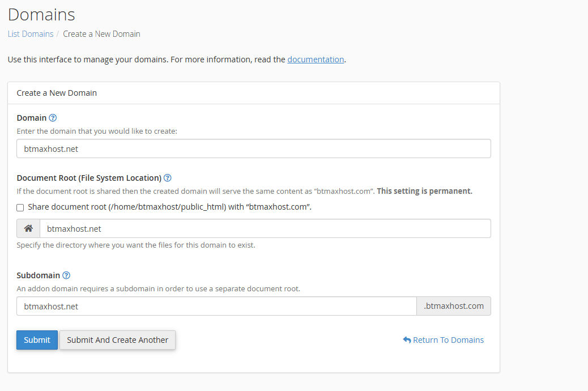Click the Subdomain help question mark icon
The image size is (588, 391).
click(x=66, y=275)
